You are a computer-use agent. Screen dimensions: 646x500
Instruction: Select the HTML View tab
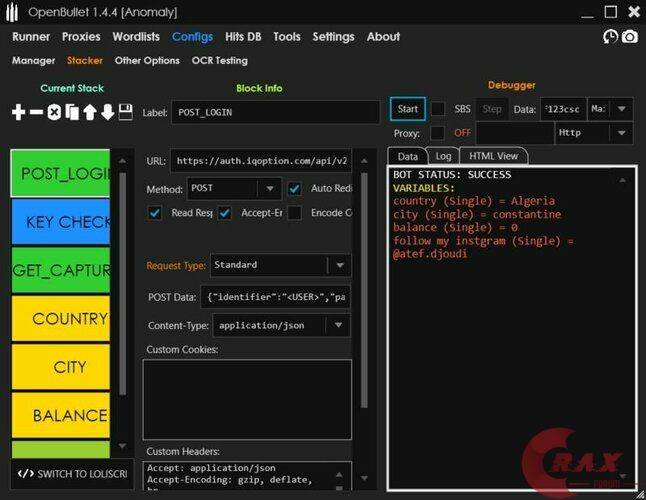click(493, 156)
